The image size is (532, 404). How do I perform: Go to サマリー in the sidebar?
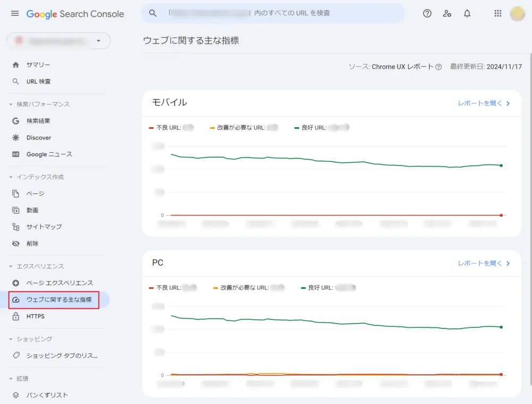38,65
